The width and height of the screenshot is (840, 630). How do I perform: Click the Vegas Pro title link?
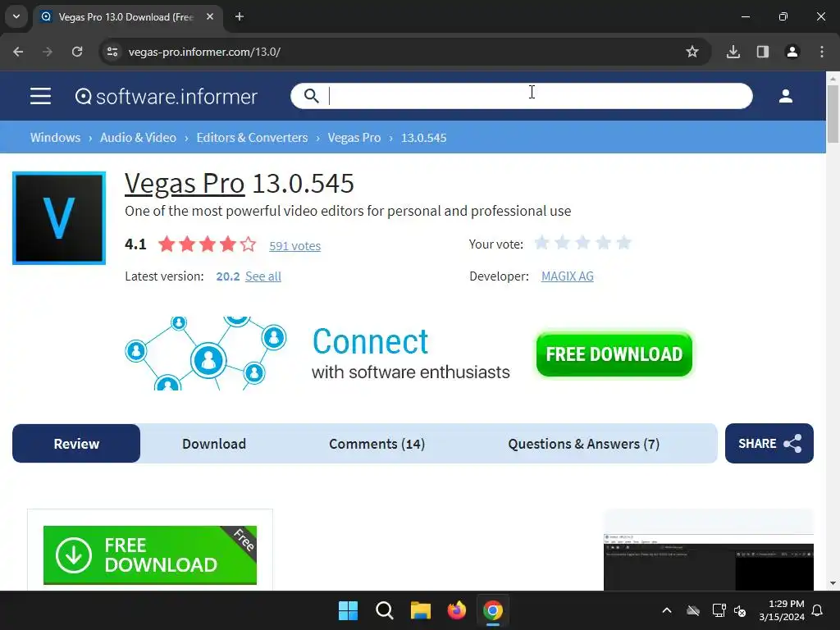tap(185, 183)
